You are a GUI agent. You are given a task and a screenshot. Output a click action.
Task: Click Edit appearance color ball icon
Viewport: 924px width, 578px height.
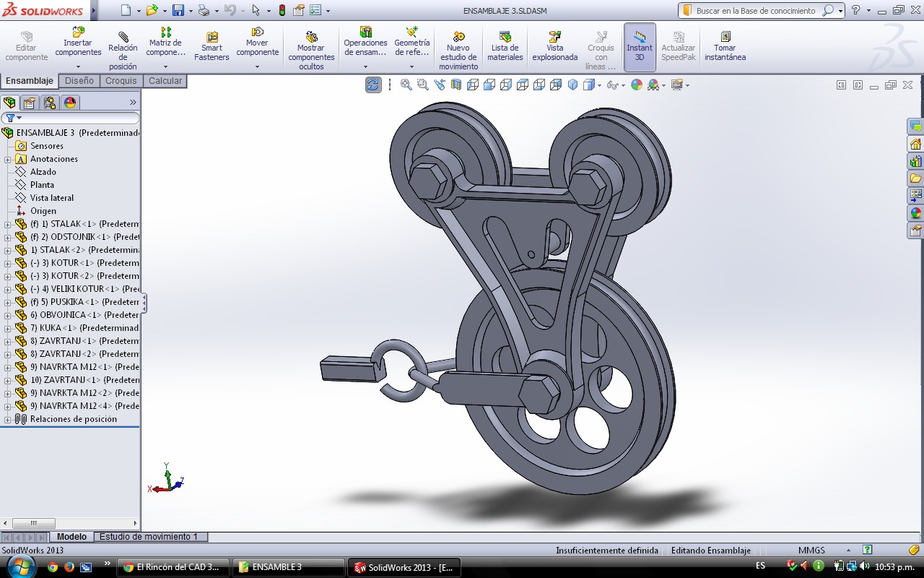pyautogui.click(x=637, y=85)
